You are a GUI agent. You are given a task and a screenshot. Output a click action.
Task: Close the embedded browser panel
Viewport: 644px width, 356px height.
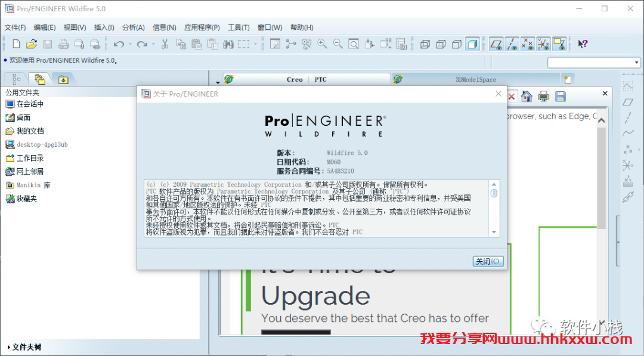coord(605,94)
